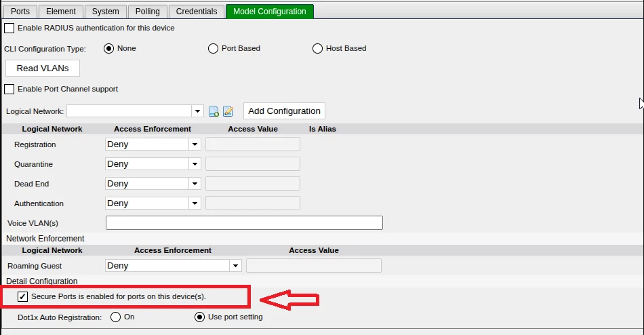644x335 pixels.
Task: Set Dot1x Auto Registration to On
Action: [x=115, y=317]
